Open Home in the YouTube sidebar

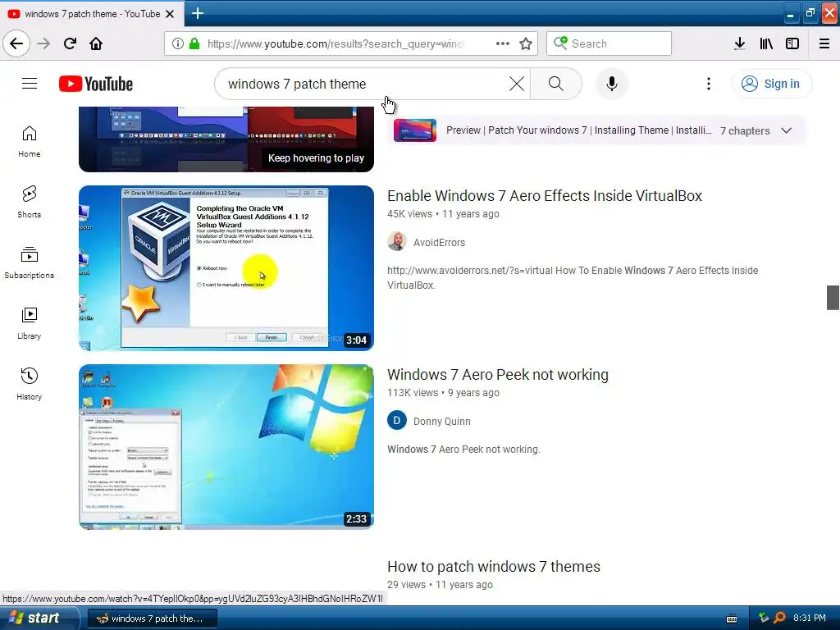tap(29, 141)
